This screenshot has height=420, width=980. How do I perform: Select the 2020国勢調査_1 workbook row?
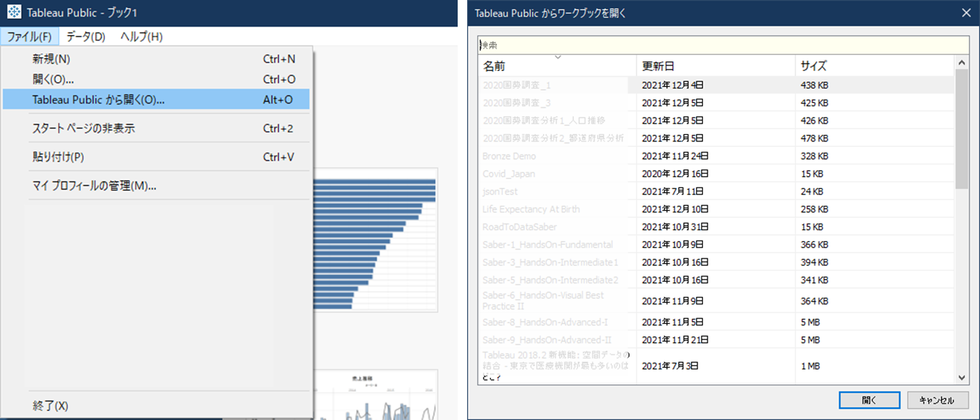point(716,85)
